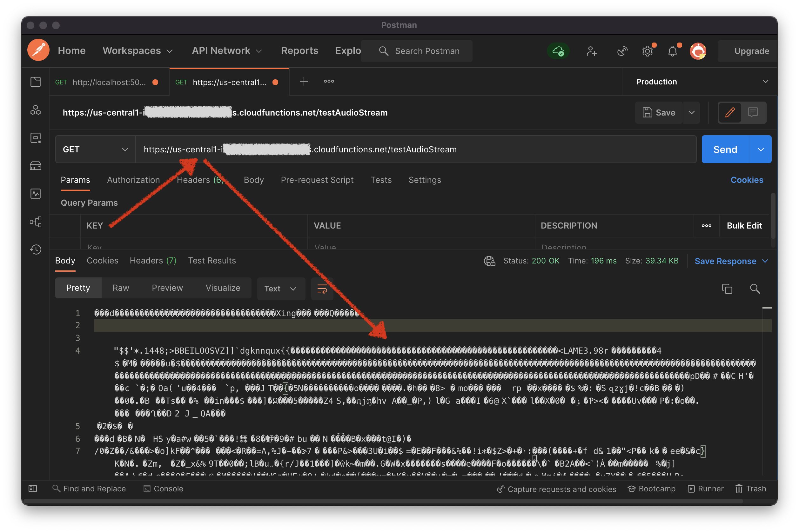
Task: Open the Console
Action: pyautogui.click(x=163, y=489)
